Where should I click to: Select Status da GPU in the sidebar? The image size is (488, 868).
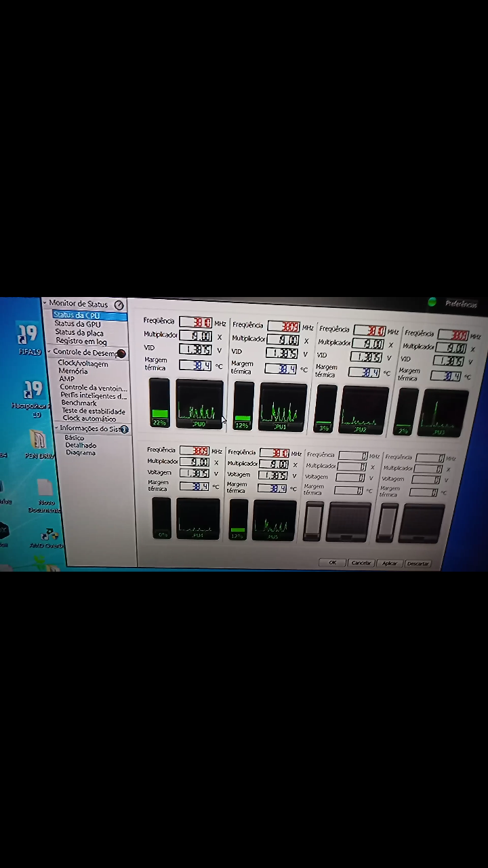[x=77, y=324]
